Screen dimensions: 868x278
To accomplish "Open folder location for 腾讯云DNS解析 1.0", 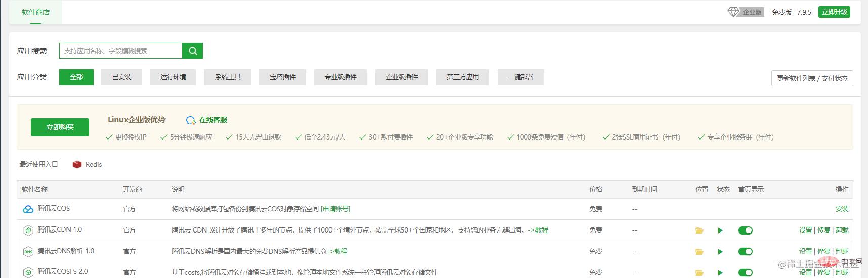I will tap(699, 252).
